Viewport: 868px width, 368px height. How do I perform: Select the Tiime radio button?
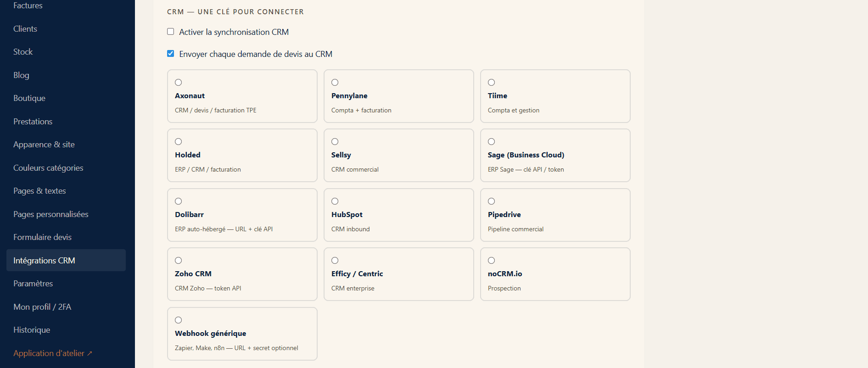click(x=492, y=83)
